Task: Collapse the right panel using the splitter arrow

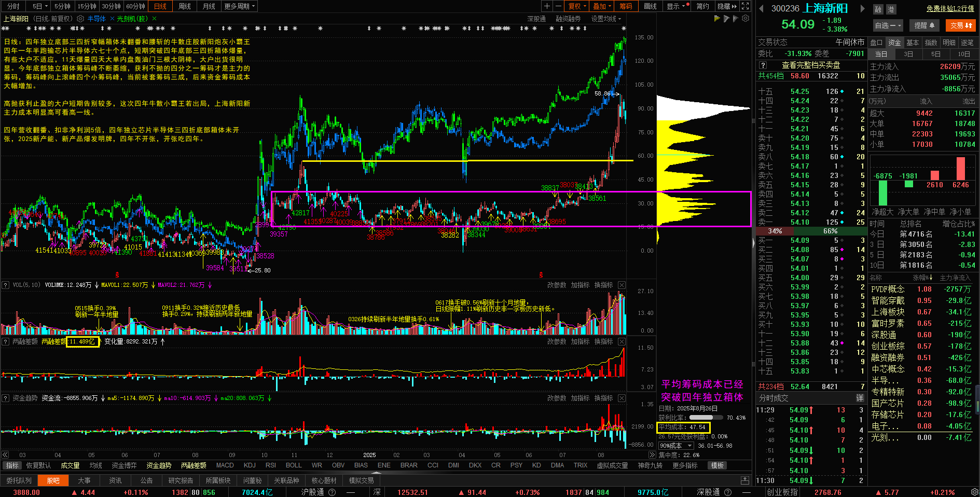Action: coord(753,243)
